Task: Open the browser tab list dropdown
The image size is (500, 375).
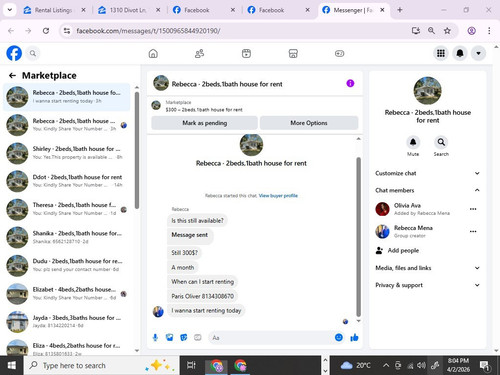Action: [x=10, y=10]
